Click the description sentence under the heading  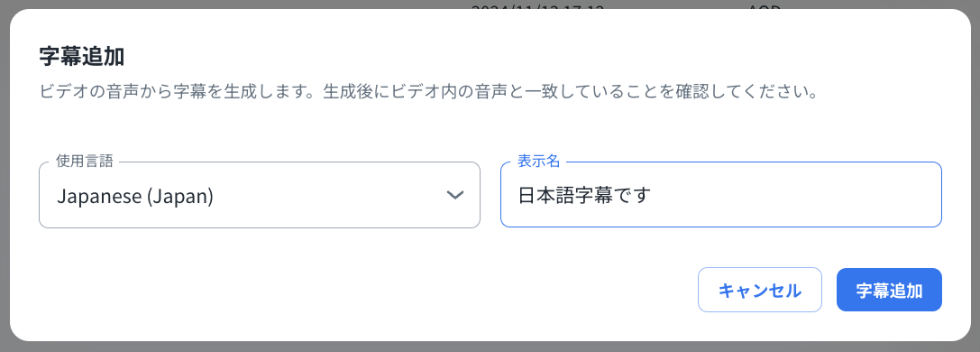(429, 92)
